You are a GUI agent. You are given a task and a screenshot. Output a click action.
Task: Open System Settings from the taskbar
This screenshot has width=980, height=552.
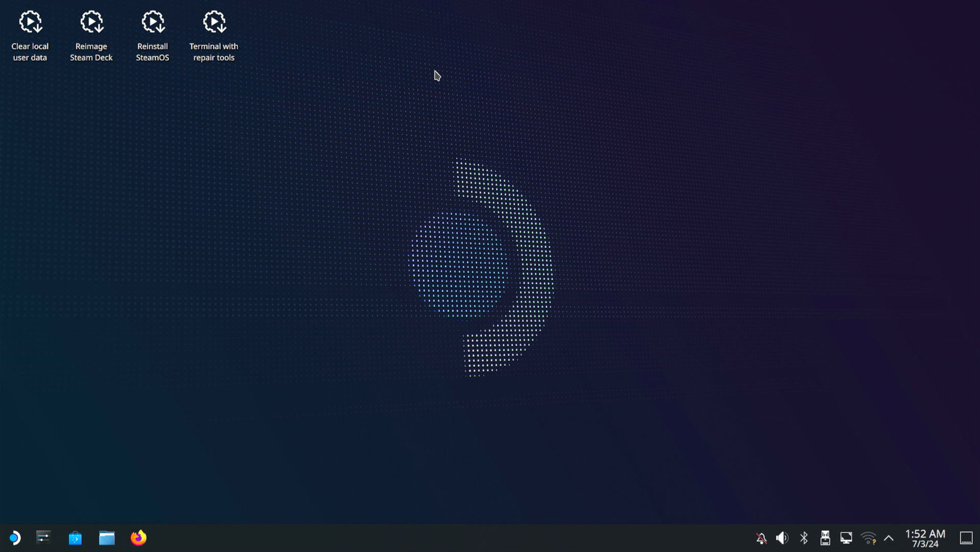tap(43, 537)
